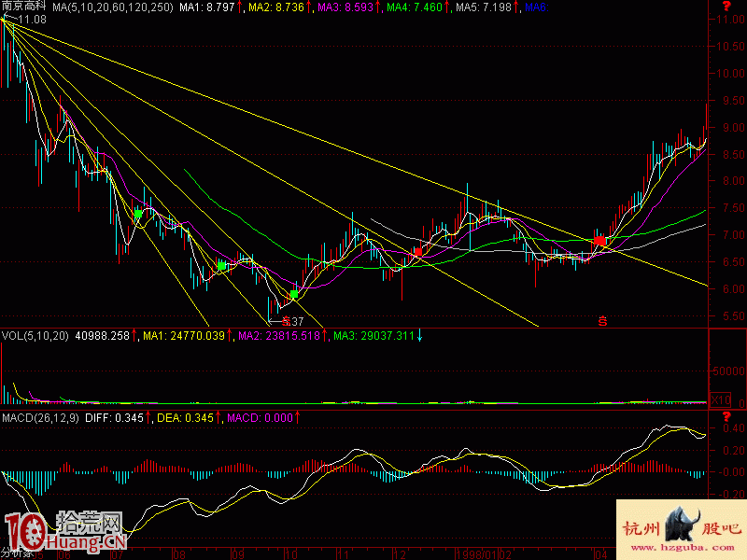Click the 10.00 price axis label
747x560 pixels.
point(731,74)
